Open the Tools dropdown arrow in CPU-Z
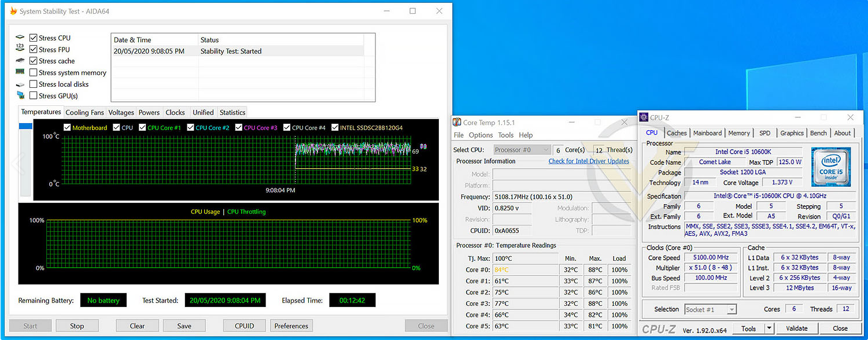This screenshot has width=868, height=340. [769, 328]
